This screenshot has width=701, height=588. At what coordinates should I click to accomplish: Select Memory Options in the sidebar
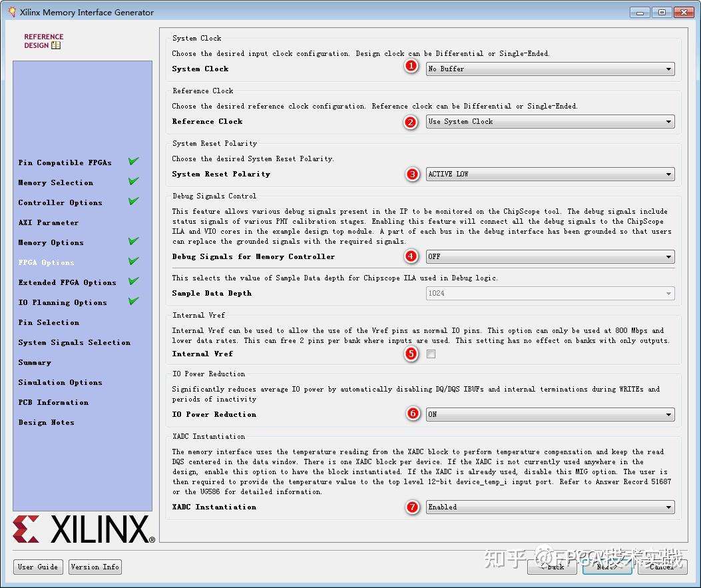(50, 242)
